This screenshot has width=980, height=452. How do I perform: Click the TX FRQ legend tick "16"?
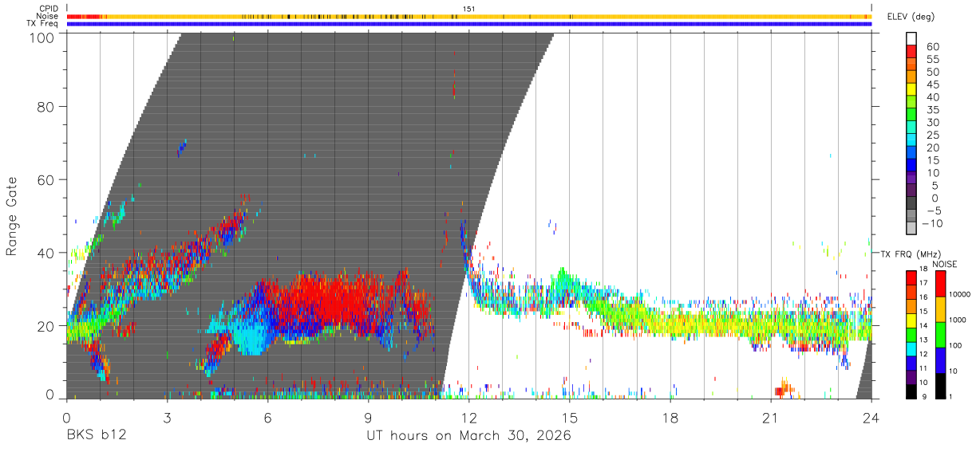[x=924, y=297]
